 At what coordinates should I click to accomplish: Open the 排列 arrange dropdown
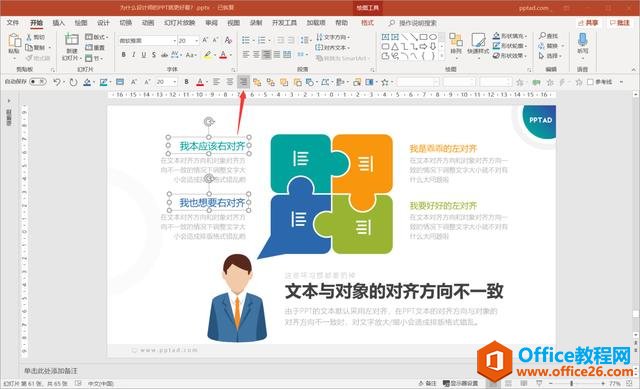[456, 44]
